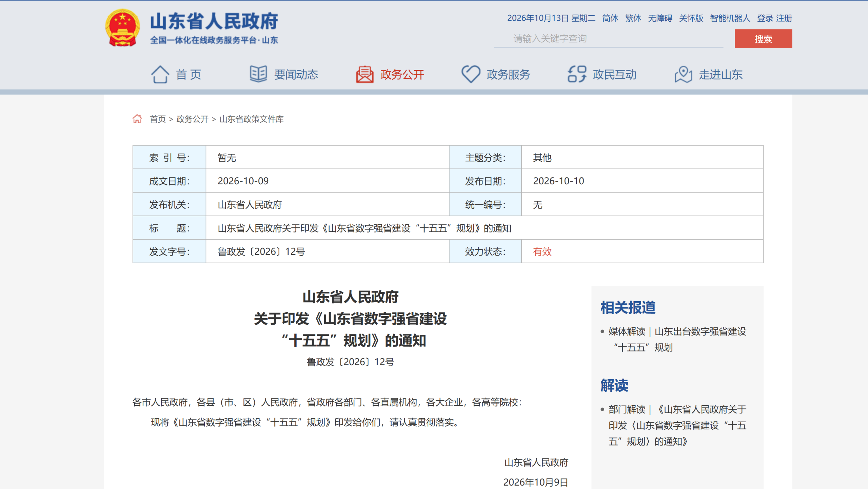
Task: Click the red house breadcrumb icon
Action: [x=137, y=119]
